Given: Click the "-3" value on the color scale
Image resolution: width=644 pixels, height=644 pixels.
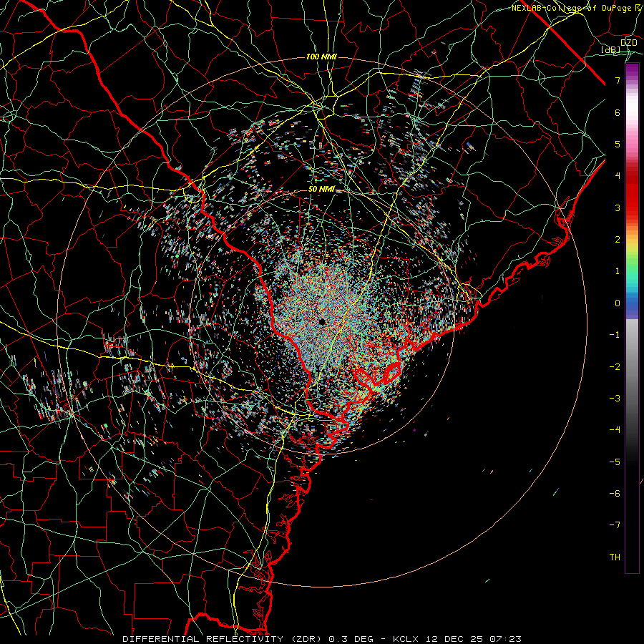Looking at the screenshot, I should (x=615, y=399).
